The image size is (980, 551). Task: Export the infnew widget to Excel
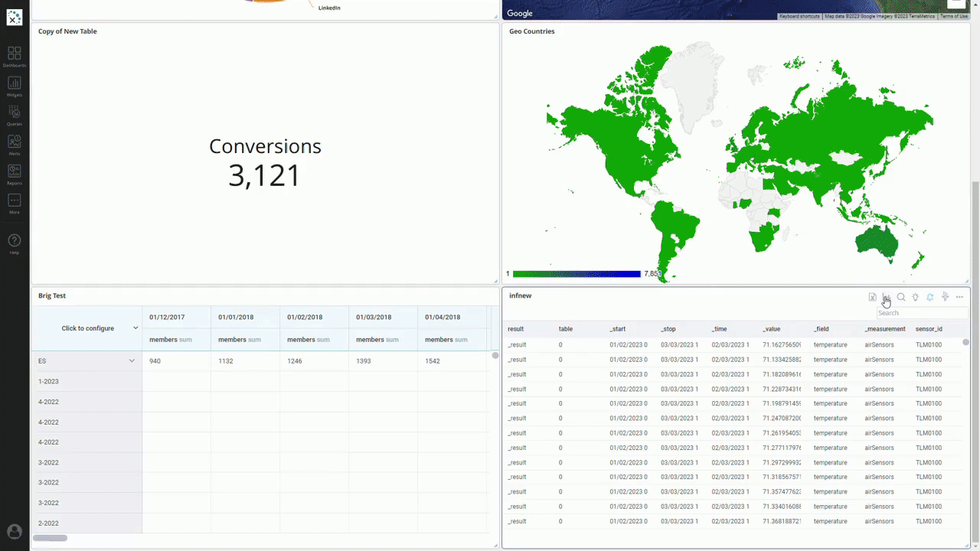click(x=872, y=297)
